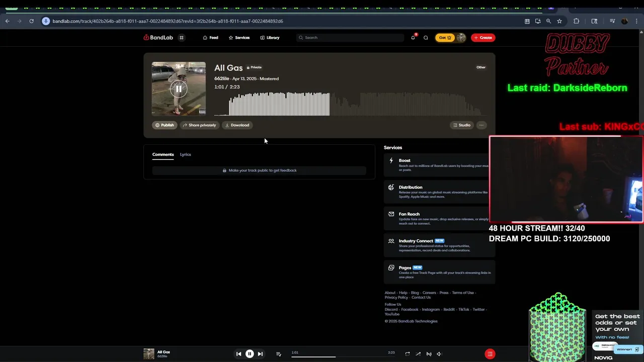
Task: Click the Private badge next to title
Action: pyautogui.click(x=254, y=67)
